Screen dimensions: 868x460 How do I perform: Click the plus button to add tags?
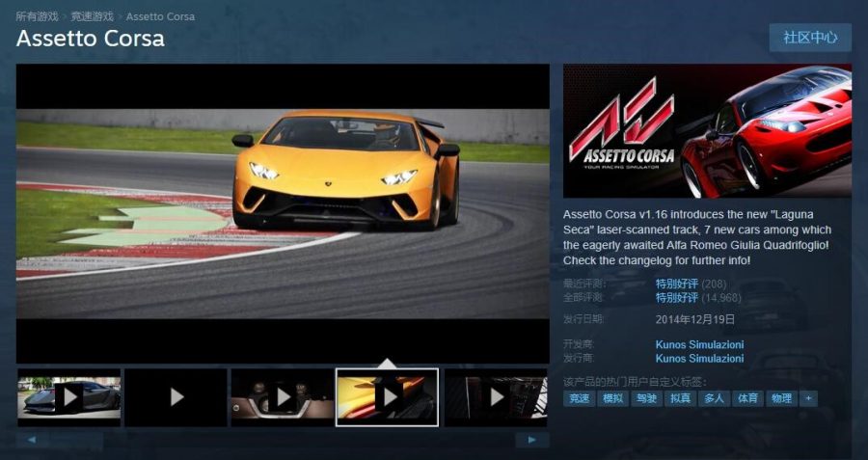coord(808,398)
